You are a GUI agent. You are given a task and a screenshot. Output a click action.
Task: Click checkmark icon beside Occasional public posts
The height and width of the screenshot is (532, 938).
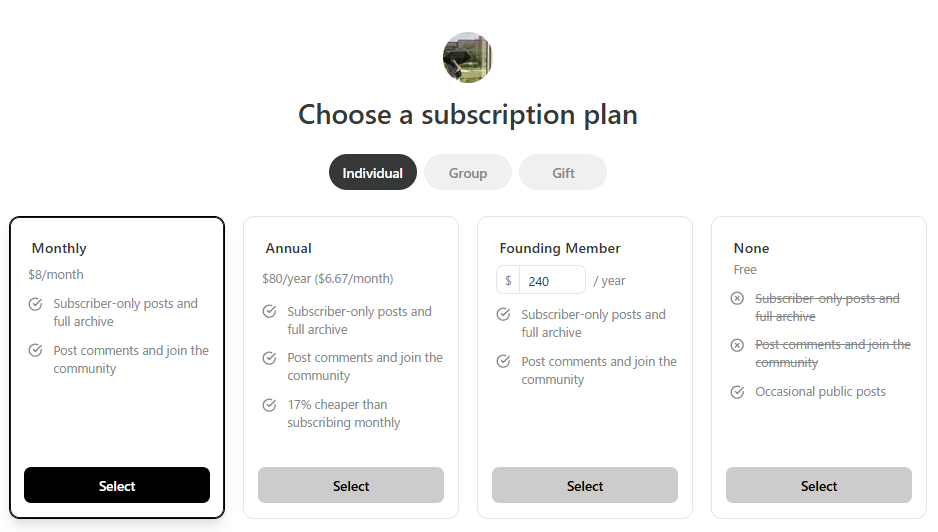(x=737, y=392)
